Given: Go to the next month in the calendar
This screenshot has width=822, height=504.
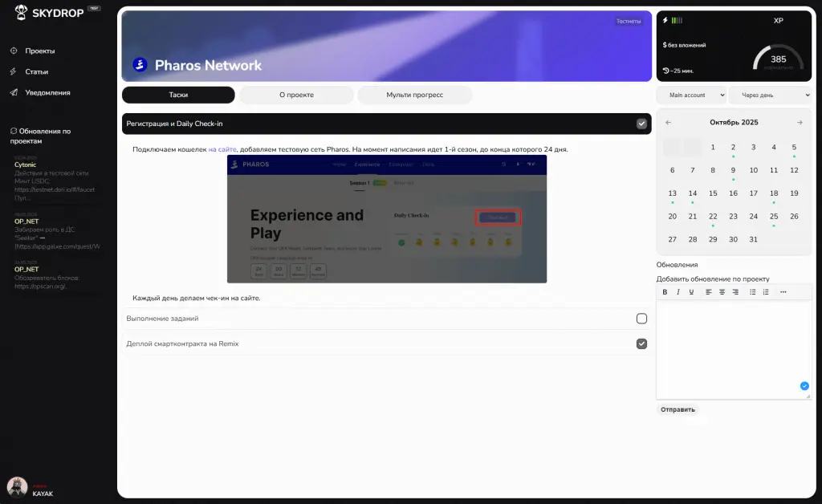Looking at the screenshot, I should coord(800,123).
